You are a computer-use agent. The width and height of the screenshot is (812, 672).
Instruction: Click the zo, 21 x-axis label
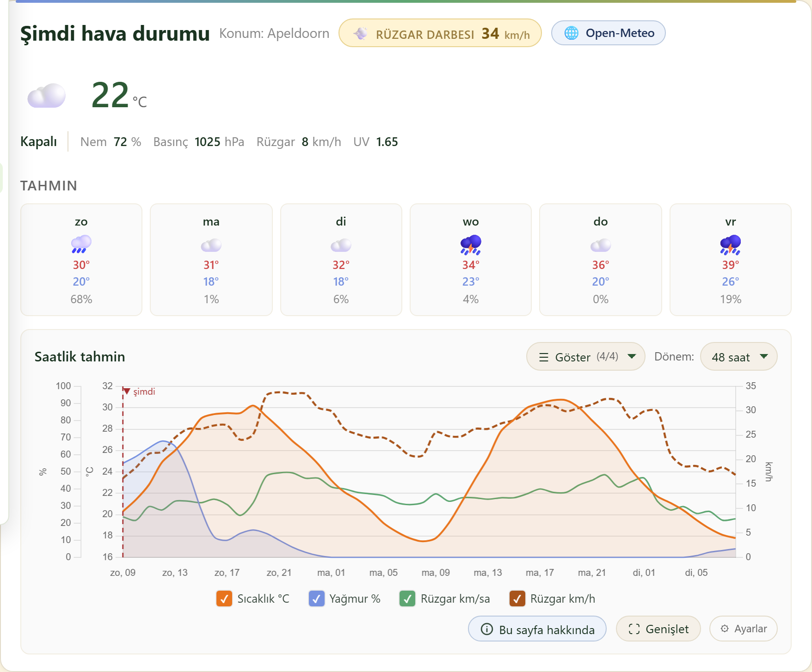tap(279, 573)
